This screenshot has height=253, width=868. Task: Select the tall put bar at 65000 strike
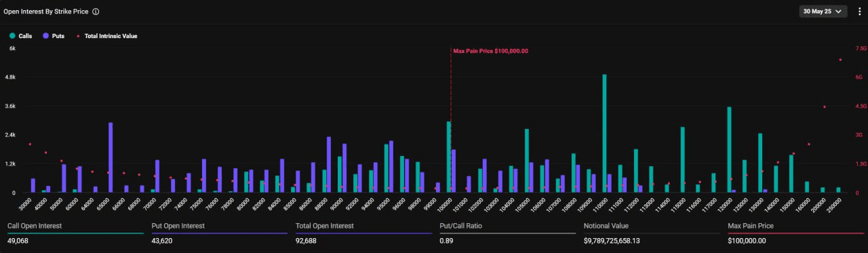coord(111,157)
